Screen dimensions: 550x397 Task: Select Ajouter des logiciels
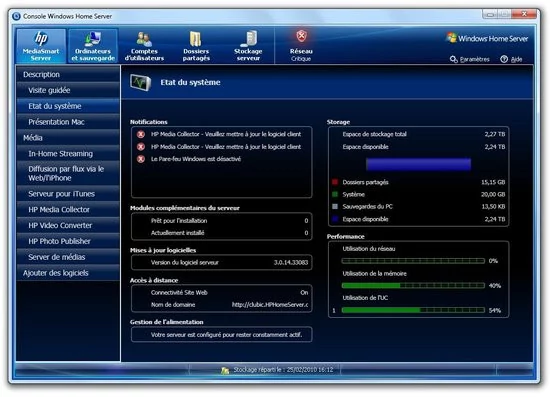pos(68,272)
